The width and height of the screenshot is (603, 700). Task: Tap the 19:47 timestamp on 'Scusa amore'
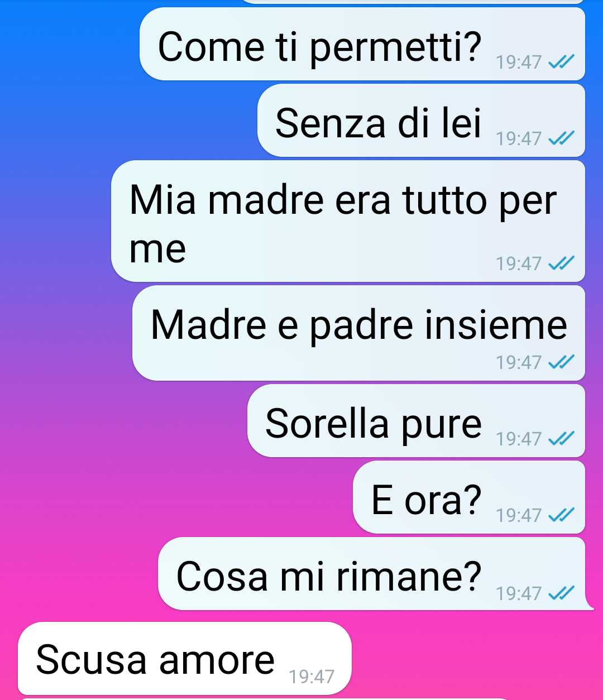[312, 677]
